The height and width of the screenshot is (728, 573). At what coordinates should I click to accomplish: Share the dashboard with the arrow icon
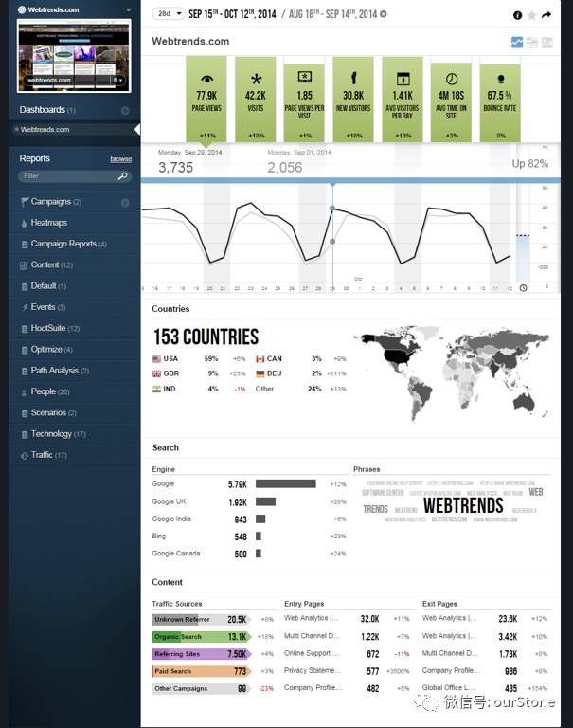click(x=546, y=15)
